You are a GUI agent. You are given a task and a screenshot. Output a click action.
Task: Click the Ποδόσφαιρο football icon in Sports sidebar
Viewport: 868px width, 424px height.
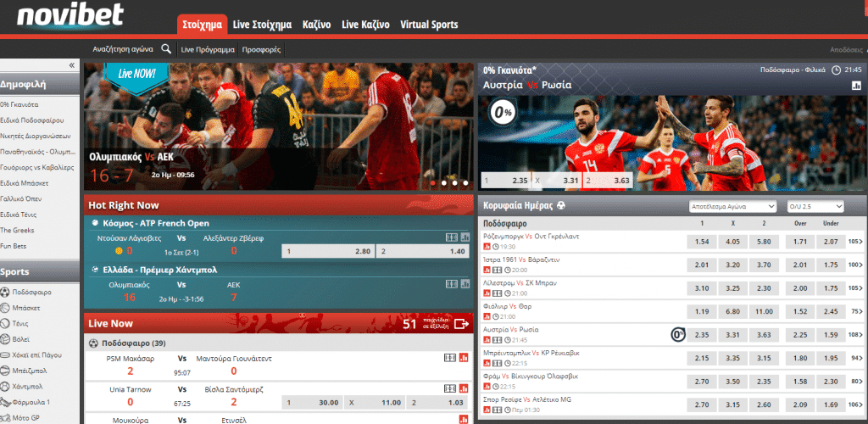pyautogui.click(x=6, y=292)
